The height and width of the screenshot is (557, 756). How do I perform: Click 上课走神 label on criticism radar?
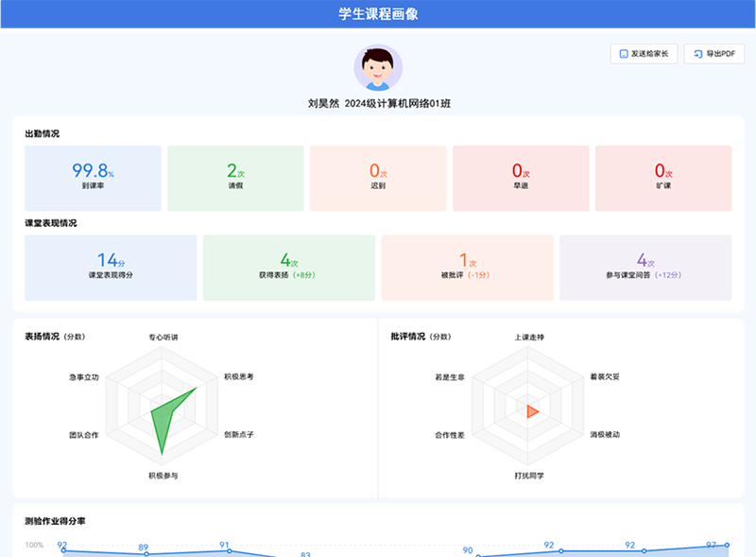[529, 337]
